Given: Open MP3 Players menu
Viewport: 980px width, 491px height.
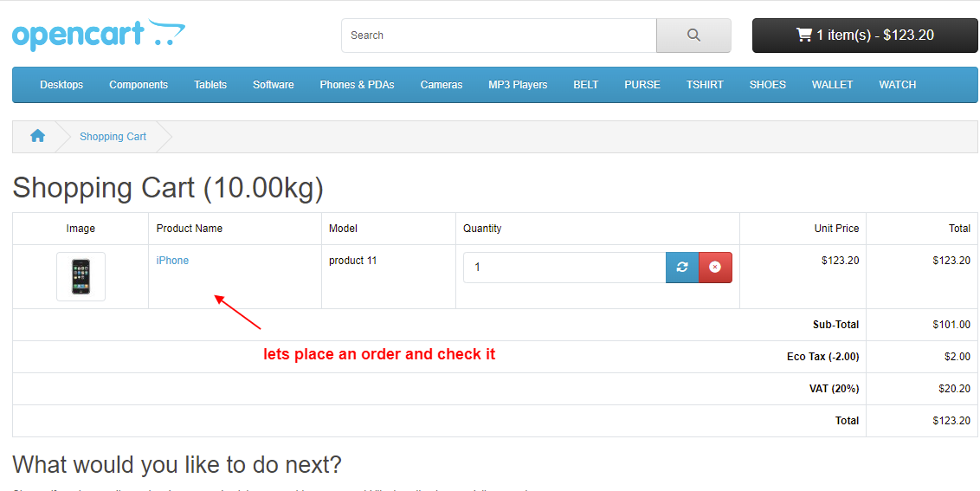Looking at the screenshot, I should [518, 85].
